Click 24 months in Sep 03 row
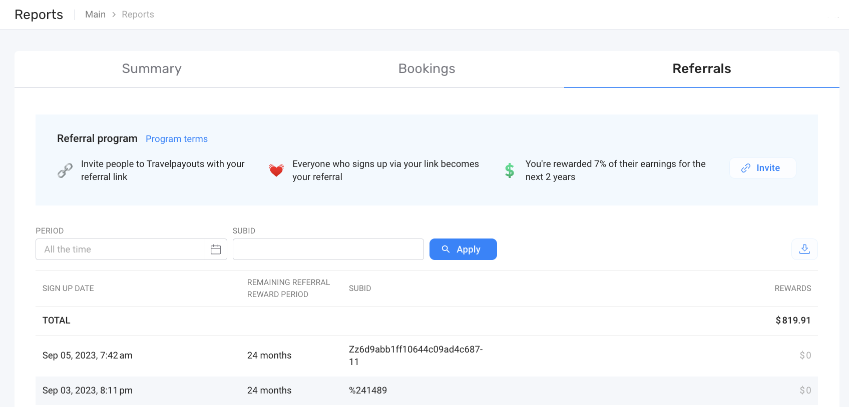This screenshot has width=868, height=407. [269, 390]
